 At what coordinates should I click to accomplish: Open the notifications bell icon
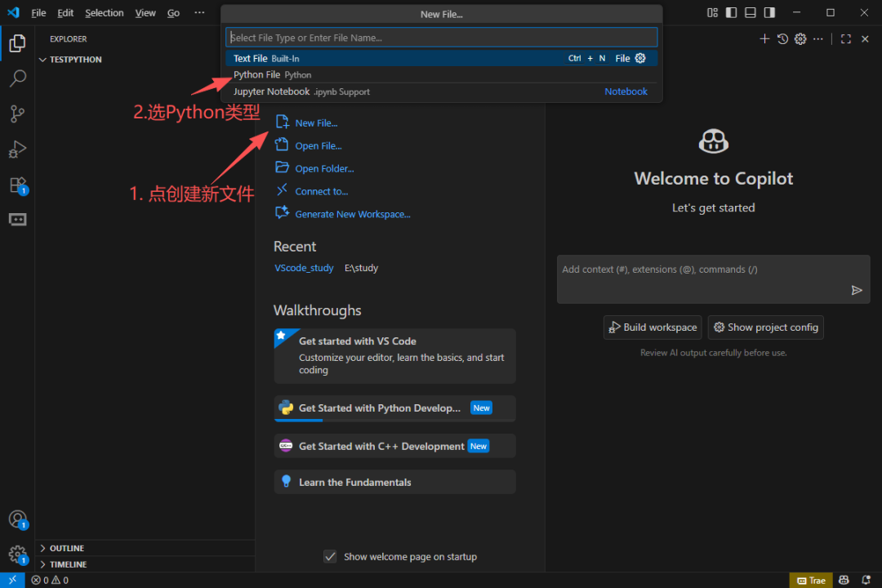tap(866, 580)
